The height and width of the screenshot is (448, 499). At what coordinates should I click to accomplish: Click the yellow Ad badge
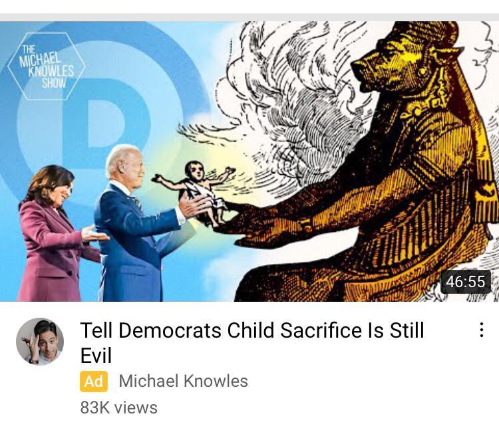pos(94,382)
